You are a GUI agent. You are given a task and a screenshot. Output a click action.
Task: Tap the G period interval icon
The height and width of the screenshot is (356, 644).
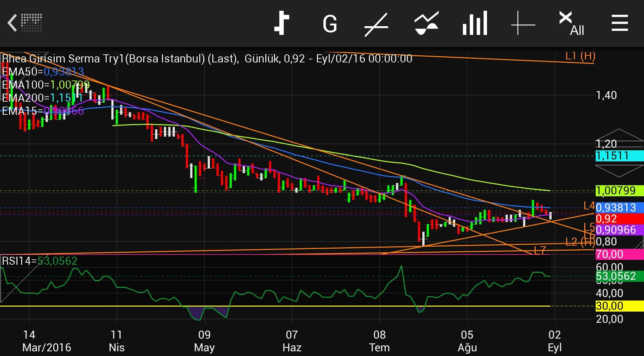[x=329, y=24]
